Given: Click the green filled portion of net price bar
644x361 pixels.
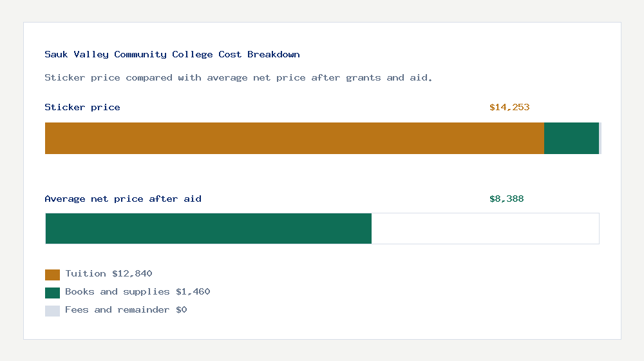Looking at the screenshot, I should tap(208, 228).
